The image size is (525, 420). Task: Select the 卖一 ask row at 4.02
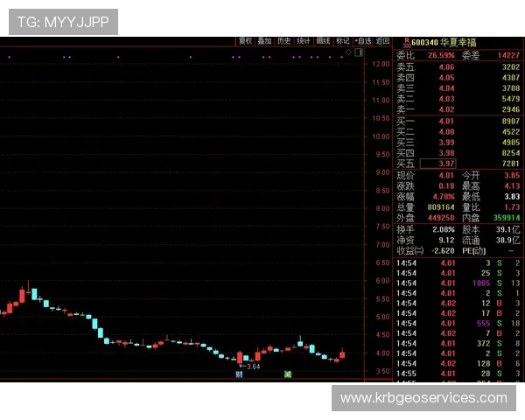coord(457,109)
